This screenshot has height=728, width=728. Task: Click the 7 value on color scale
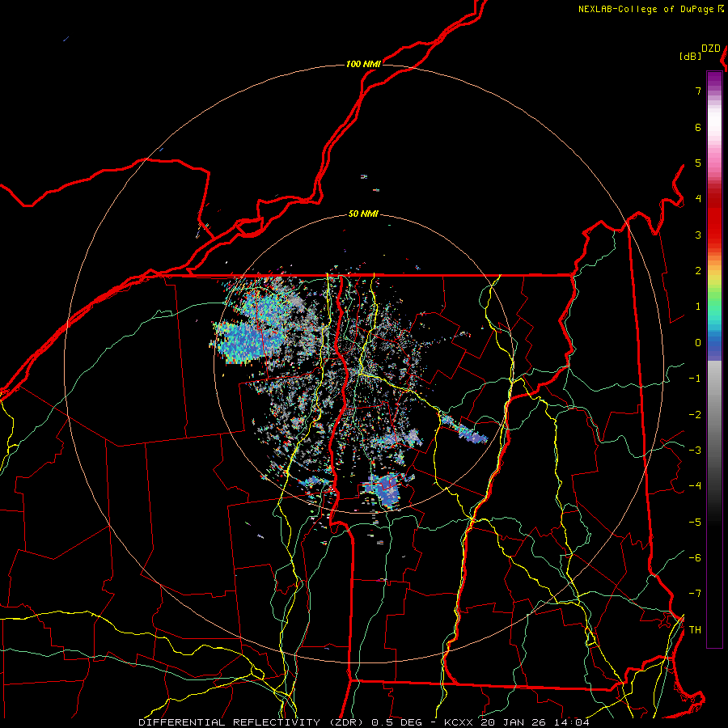[698, 91]
